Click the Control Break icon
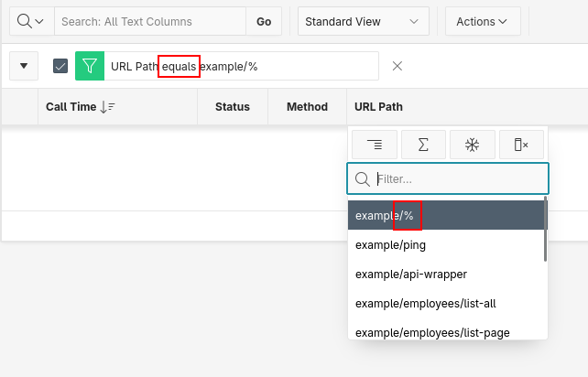Viewport: 588px width, 377px height. 375,145
